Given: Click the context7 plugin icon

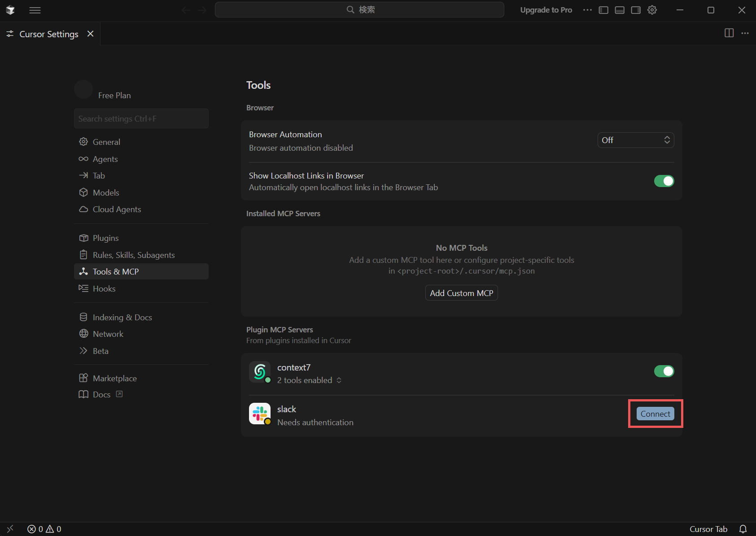Looking at the screenshot, I should click(x=260, y=372).
